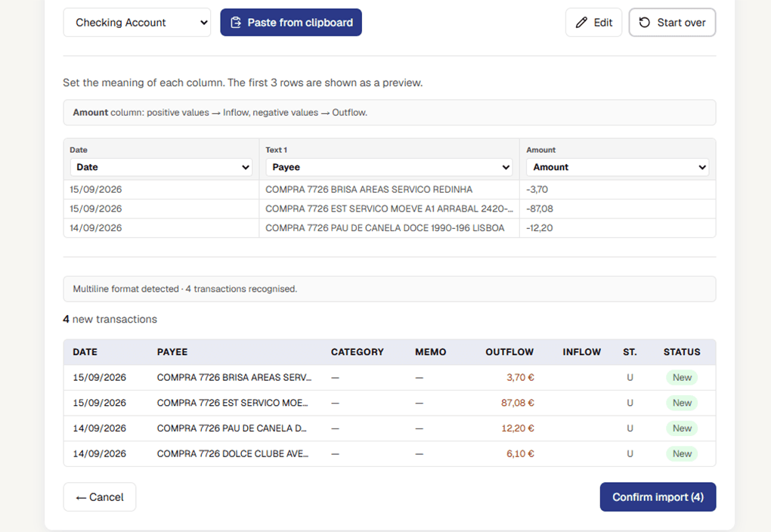
Task: Open the Amount column meaning dropdown
Action: coord(617,167)
